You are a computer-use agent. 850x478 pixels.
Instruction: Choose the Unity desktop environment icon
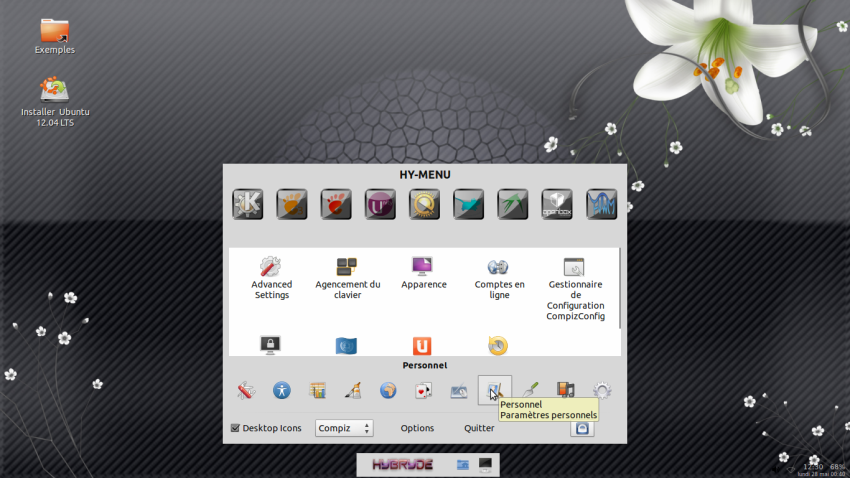click(x=380, y=204)
